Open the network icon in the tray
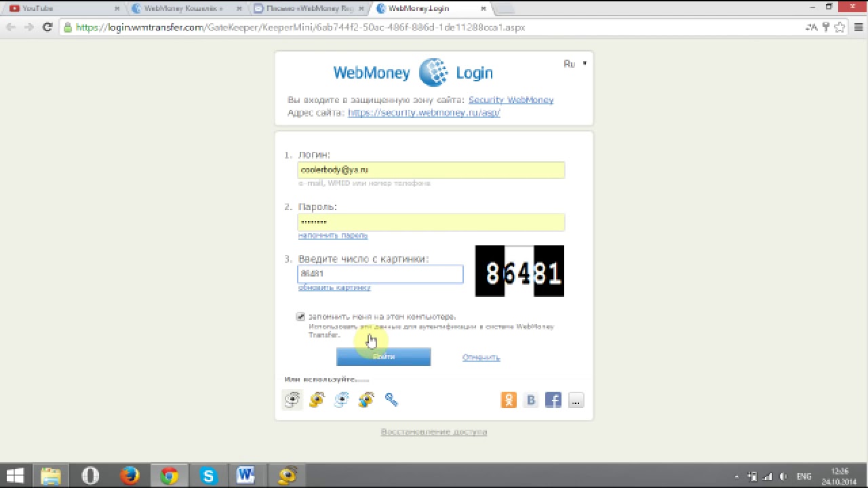Viewport: 868px width, 488px height. (x=768, y=476)
